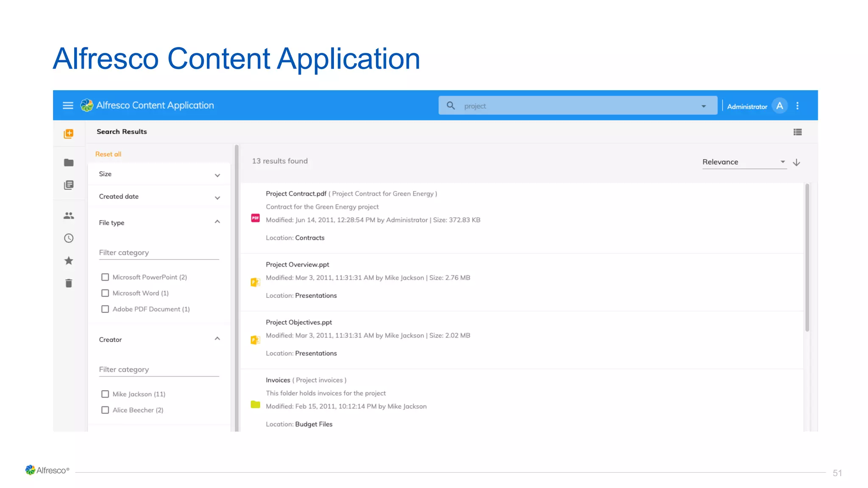Open Recent Files clock icon
Image resolution: width=868 pixels, height=488 pixels.
[69, 238]
